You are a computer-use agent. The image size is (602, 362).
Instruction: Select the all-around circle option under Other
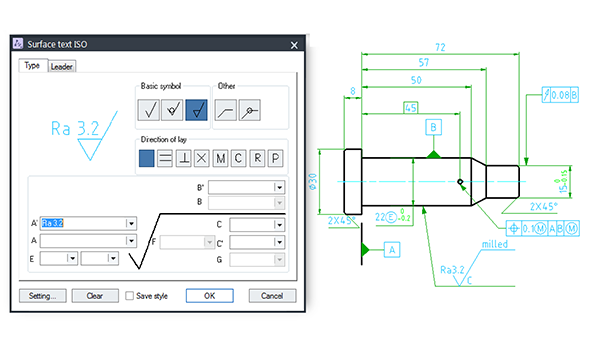pos(250,110)
